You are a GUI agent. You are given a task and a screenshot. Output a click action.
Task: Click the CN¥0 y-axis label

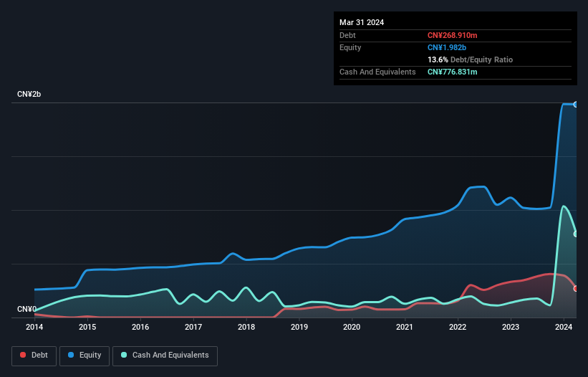[x=26, y=309]
